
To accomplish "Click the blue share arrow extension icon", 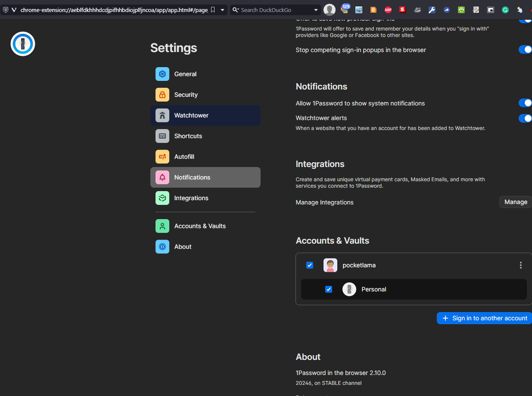I will point(446,10).
